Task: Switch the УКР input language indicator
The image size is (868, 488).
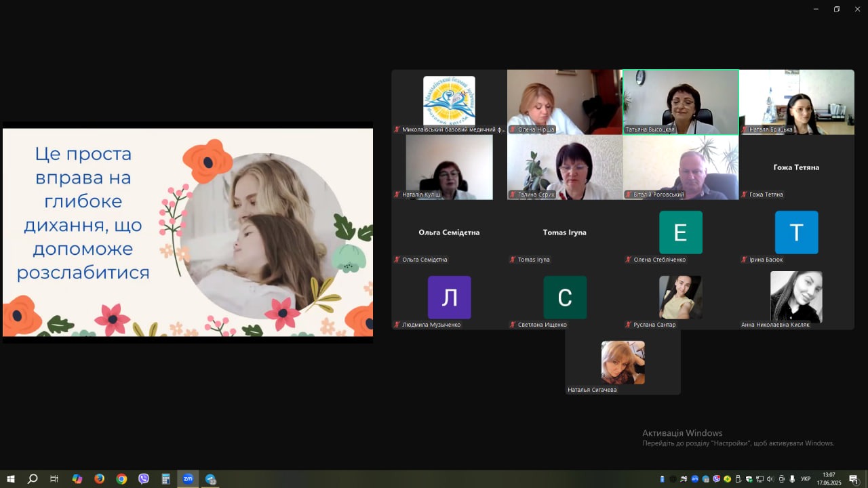Action: pyautogui.click(x=806, y=479)
